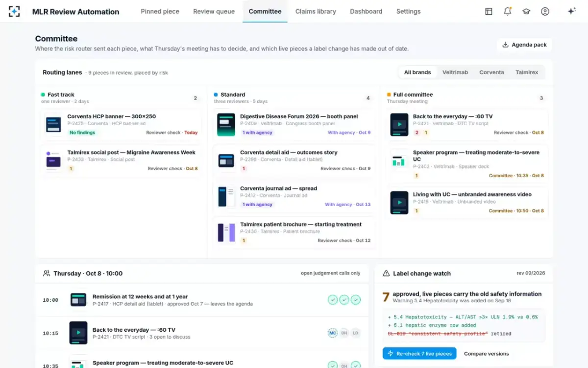Click Committee · 10:50 · Oct 8 status
This screenshot has height=368, width=588.
pos(516,211)
